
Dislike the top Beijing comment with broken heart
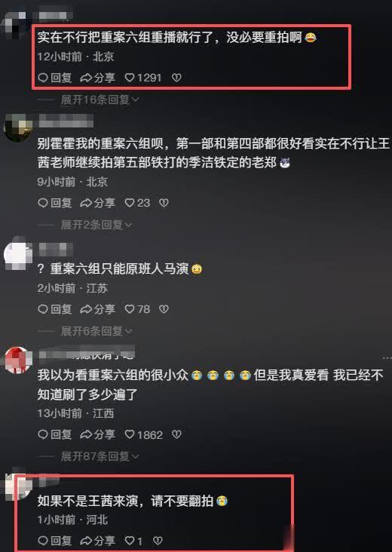(x=176, y=78)
